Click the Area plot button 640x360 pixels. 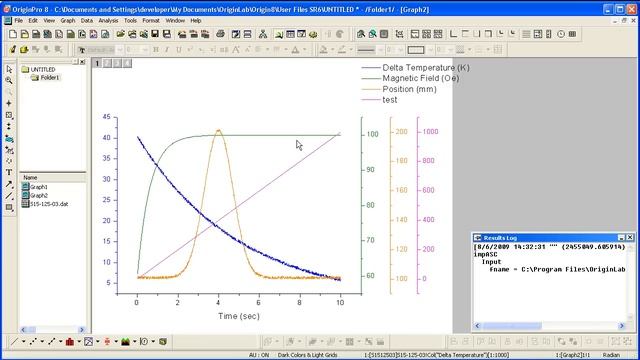pyautogui.click(x=125, y=342)
